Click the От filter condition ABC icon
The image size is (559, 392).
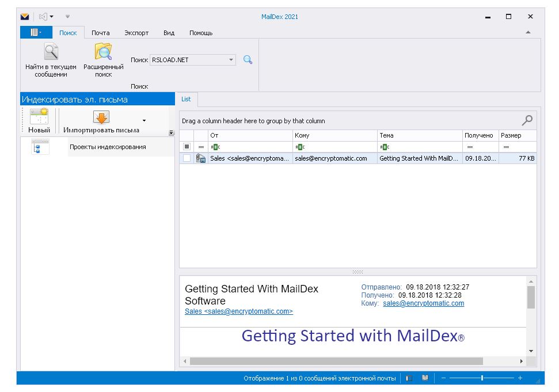[215, 147]
